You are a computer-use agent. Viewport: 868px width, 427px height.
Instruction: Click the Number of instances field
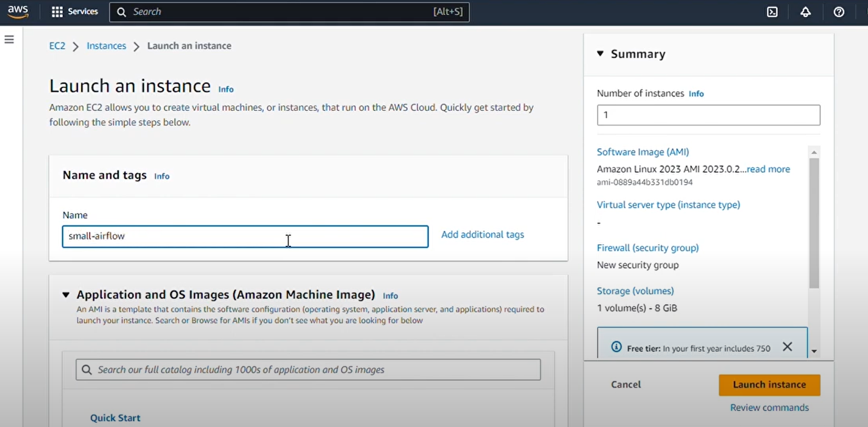708,115
